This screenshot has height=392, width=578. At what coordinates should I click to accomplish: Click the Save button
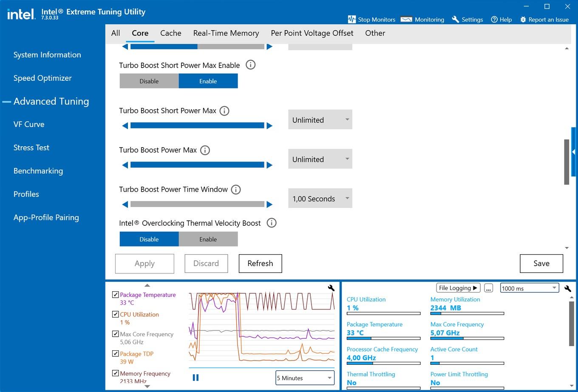(x=541, y=264)
